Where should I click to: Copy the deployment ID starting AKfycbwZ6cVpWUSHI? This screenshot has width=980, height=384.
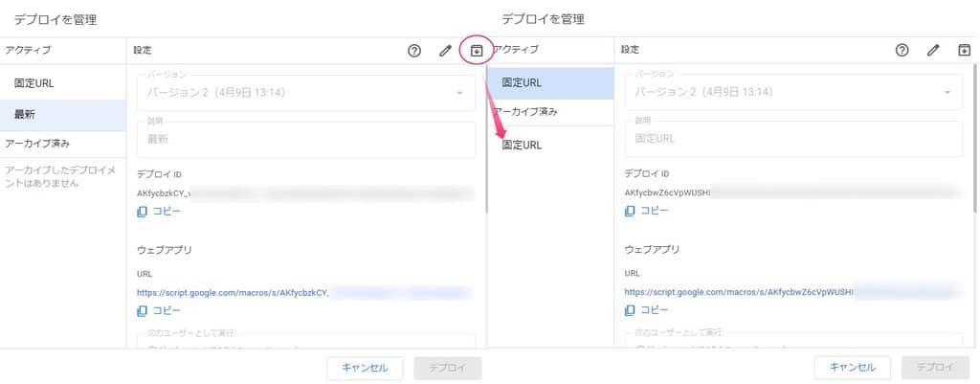pos(647,211)
